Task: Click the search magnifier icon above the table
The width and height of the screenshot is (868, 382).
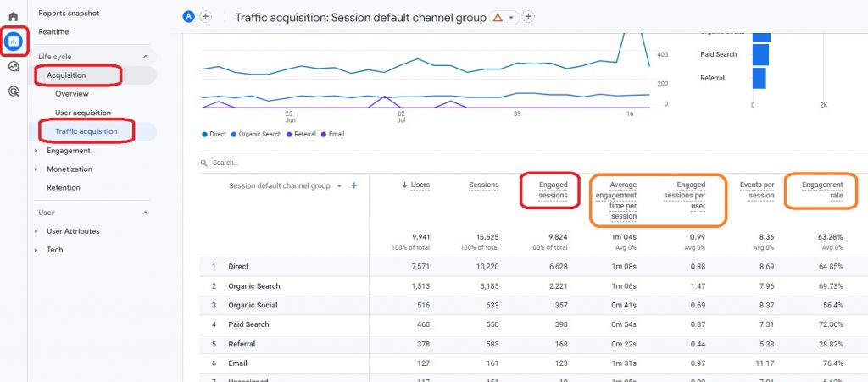Action: click(204, 163)
